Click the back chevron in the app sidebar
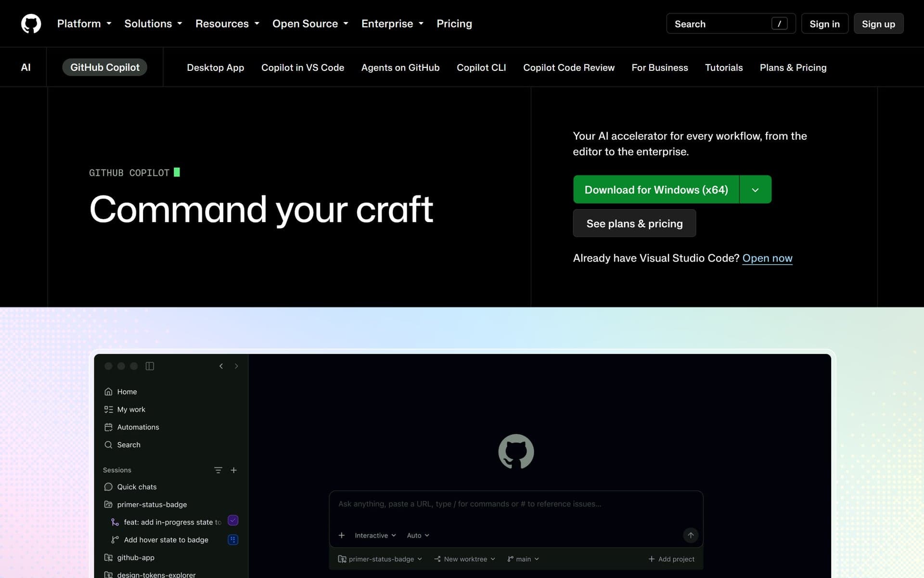Image resolution: width=924 pixels, height=578 pixels. (221, 366)
